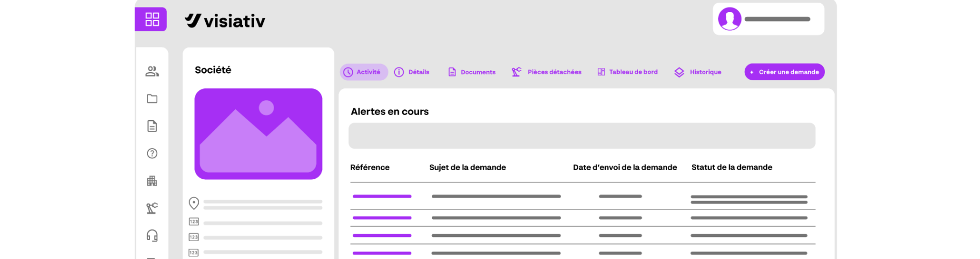Screen dimensions: 980x259
Task: Click the Créer une demande button
Action: pos(784,72)
